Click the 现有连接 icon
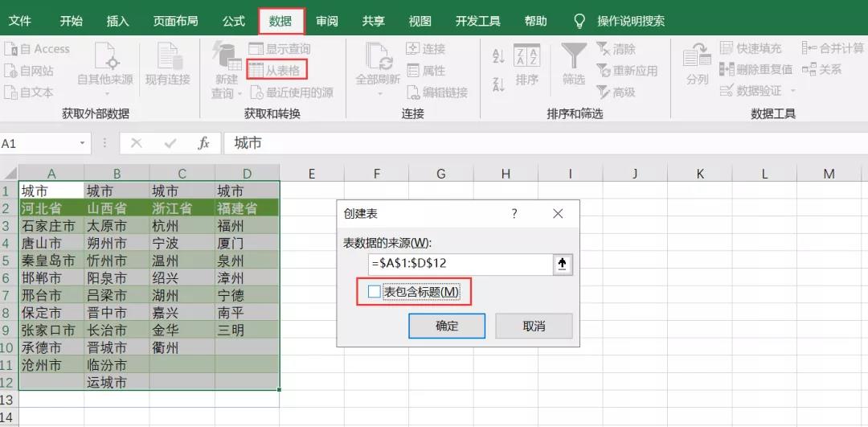The image size is (868, 427). pos(168,55)
